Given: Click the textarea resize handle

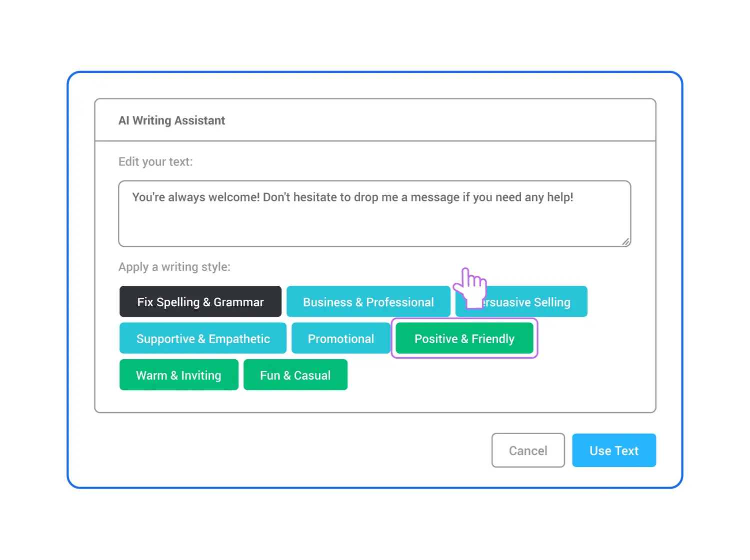Looking at the screenshot, I should (x=625, y=242).
